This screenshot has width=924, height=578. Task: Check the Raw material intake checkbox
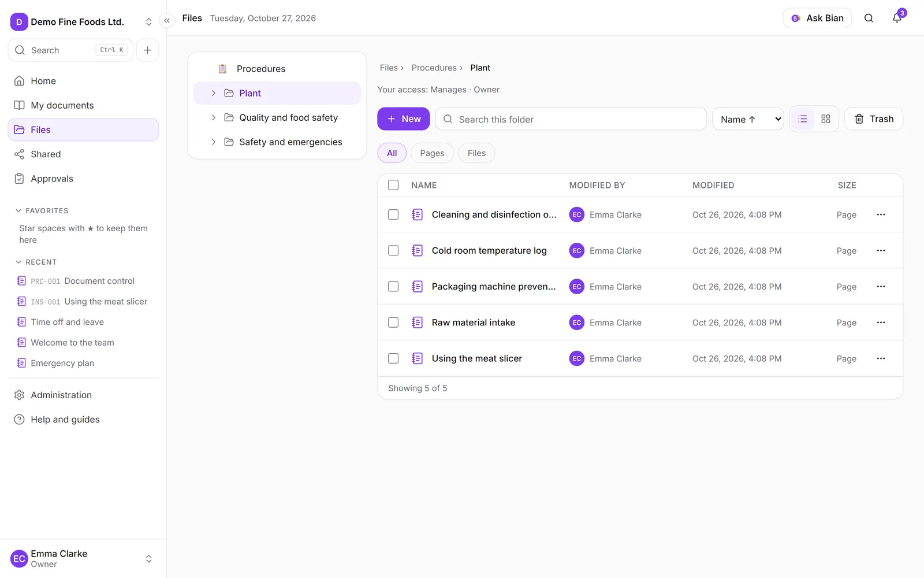[x=393, y=323]
